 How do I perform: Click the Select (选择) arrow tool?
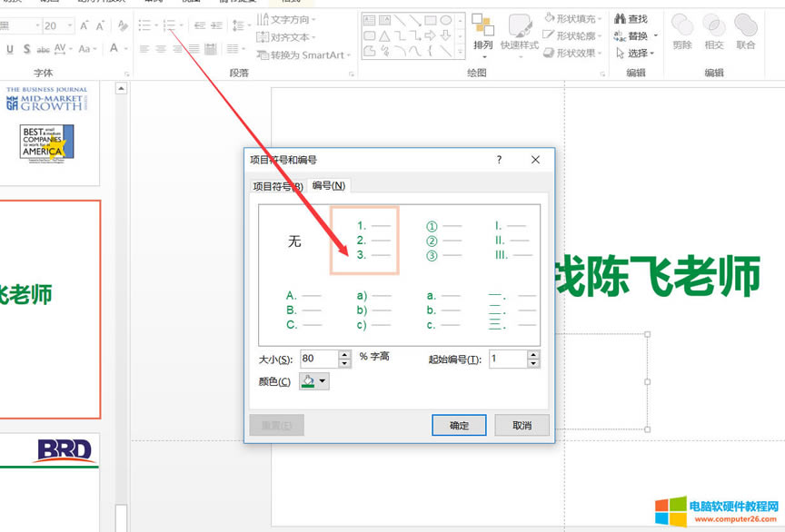636,52
